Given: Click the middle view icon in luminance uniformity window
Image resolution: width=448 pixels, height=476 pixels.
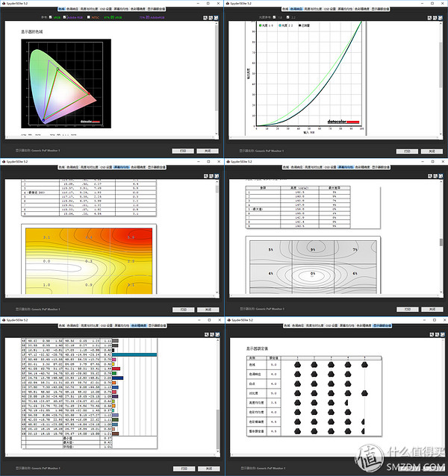Looking at the screenshot, I should [435, 176].
